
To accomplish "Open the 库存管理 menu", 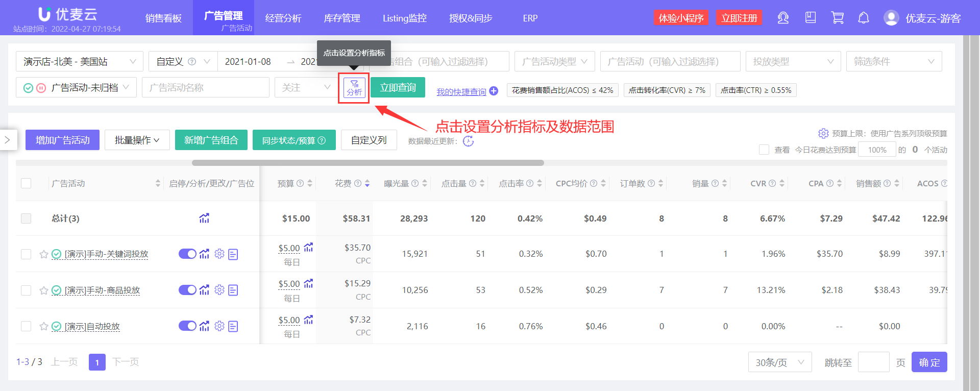I will pos(342,18).
